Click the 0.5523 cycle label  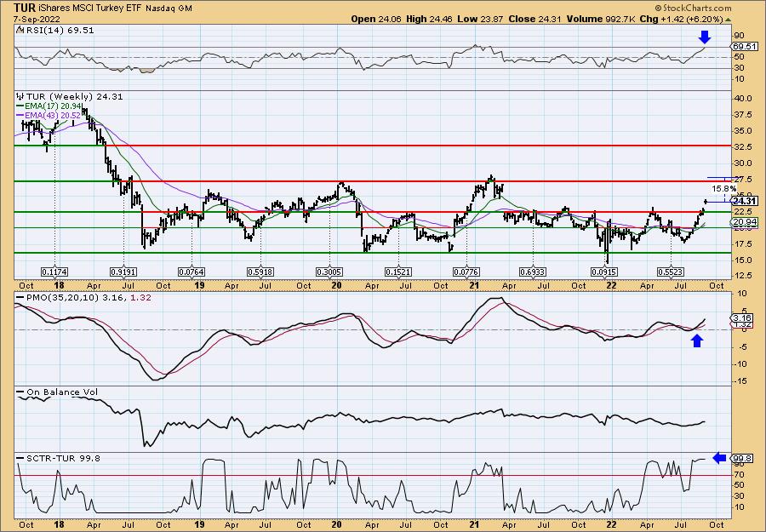point(671,272)
